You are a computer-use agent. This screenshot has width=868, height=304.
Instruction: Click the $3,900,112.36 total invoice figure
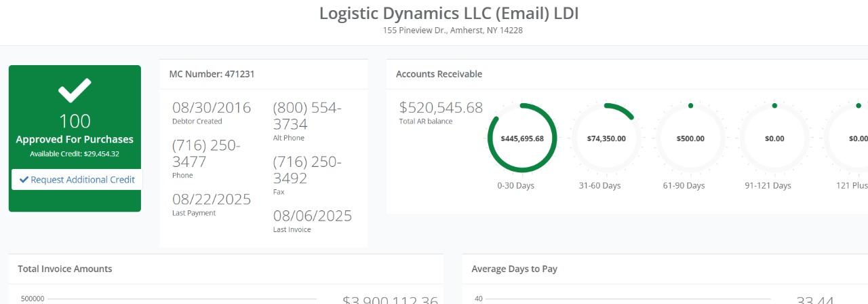pyautogui.click(x=391, y=299)
